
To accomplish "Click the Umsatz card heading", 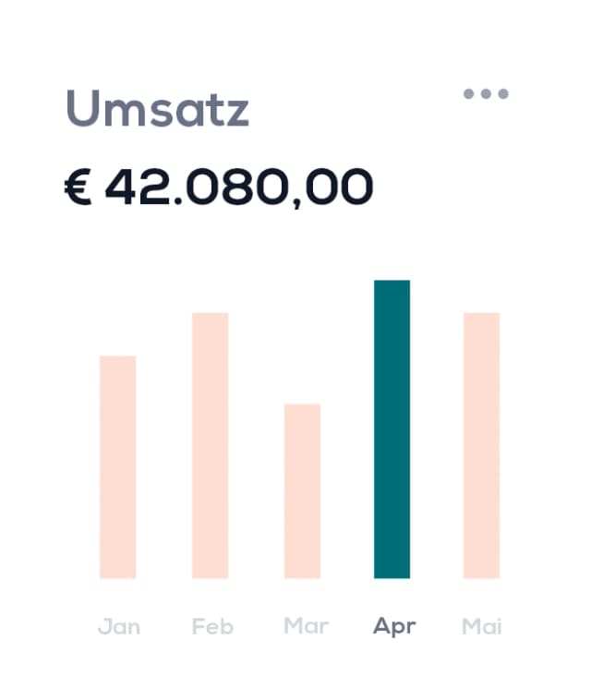I will click(158, 108).
